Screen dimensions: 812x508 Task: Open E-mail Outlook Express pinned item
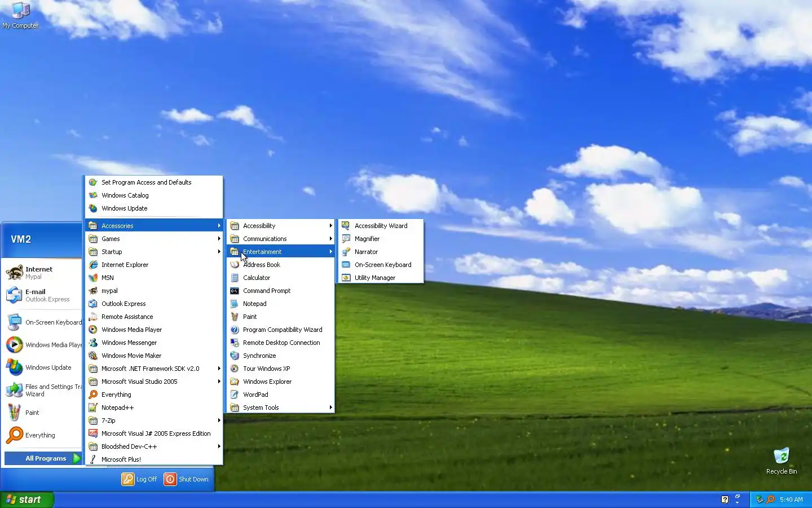[x=43, y=295]
